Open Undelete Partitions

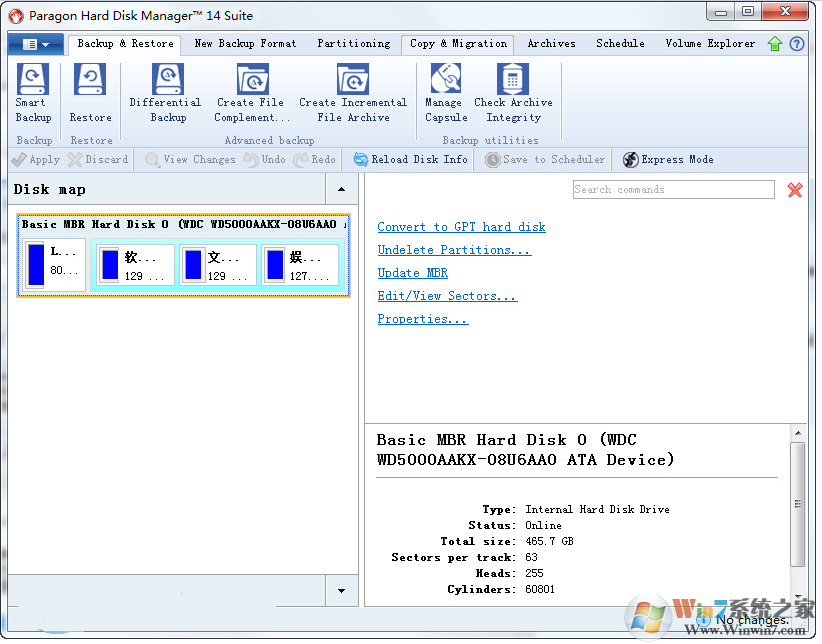click(x=454, y=250)
